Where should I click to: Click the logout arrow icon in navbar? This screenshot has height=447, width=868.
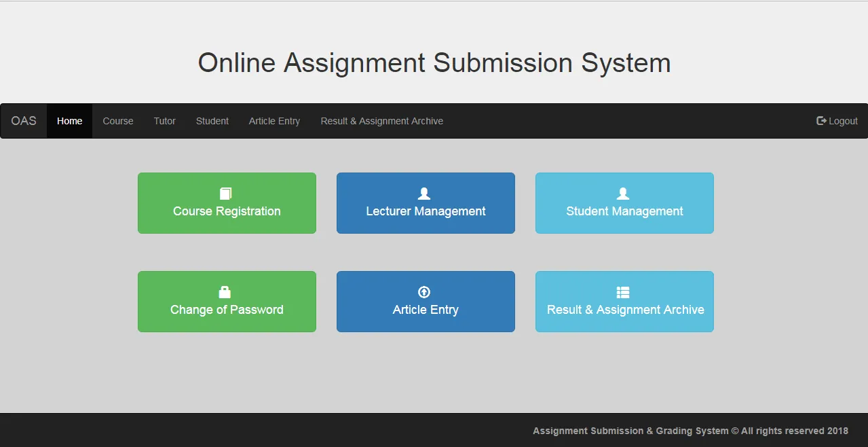coord(821,121)
